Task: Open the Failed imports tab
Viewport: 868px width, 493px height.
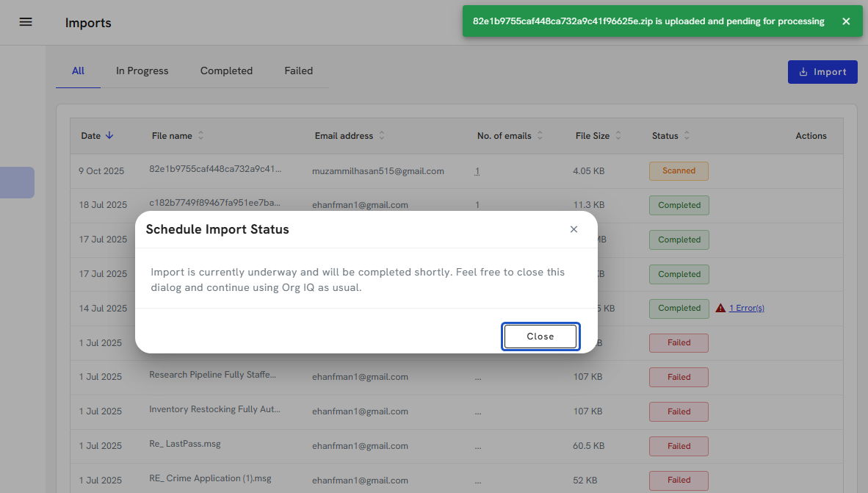Action: [x=298, y=71]
